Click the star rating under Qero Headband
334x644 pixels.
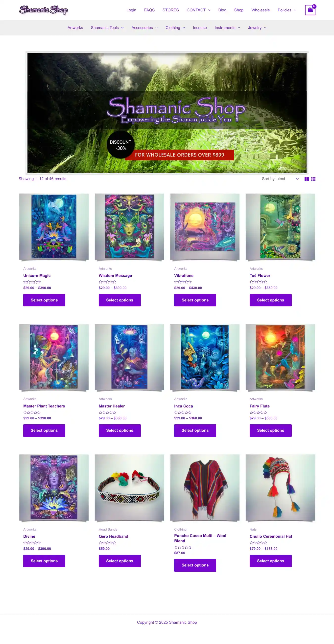click(x=107, y=543)
